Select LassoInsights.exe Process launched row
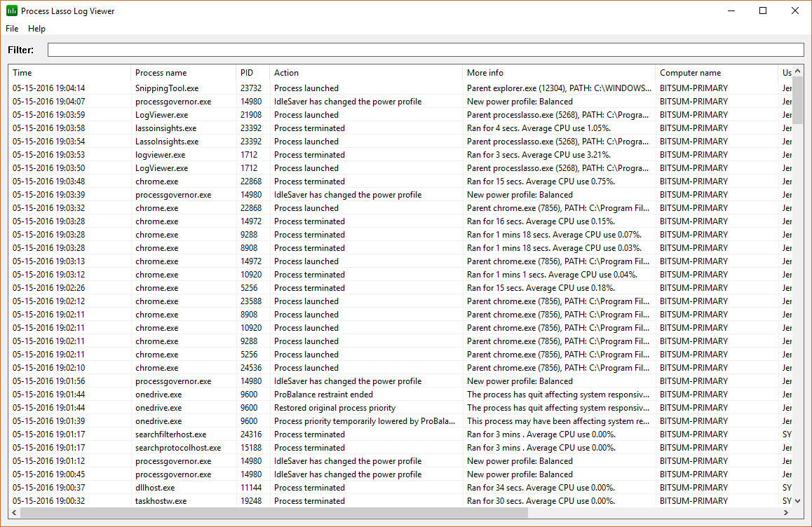The width and height of the screenshot is (812, 527). point(400,142)
